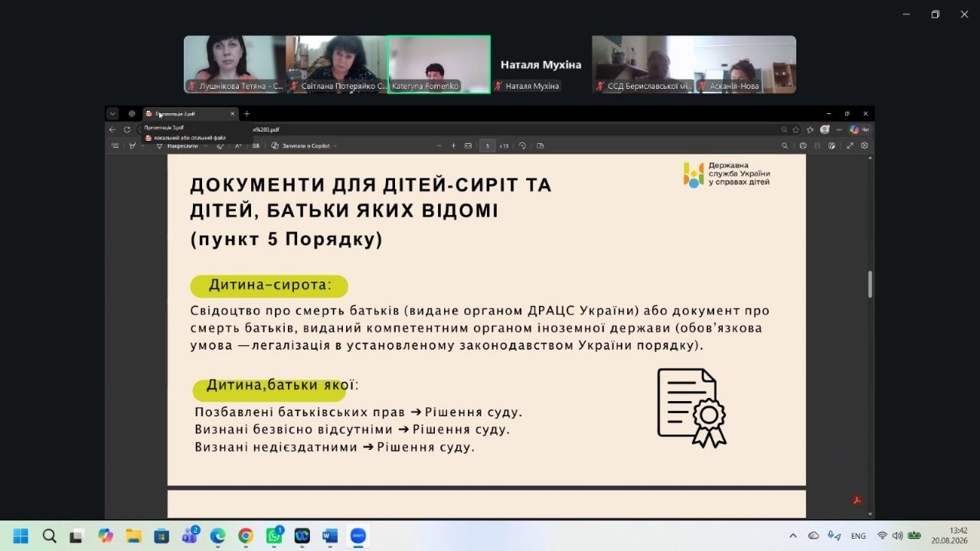
Task: Open the ENG language switcher
Action: pyautogui.click(x=858, y=536)
